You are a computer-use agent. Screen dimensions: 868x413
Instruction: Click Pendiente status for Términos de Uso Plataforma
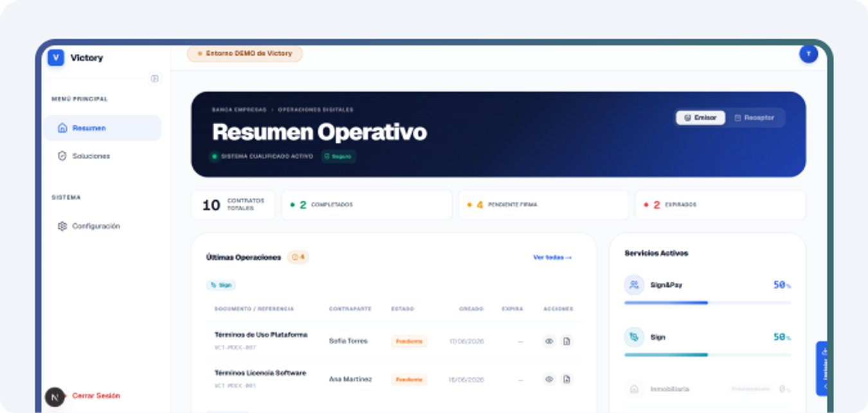coord(409,342)
